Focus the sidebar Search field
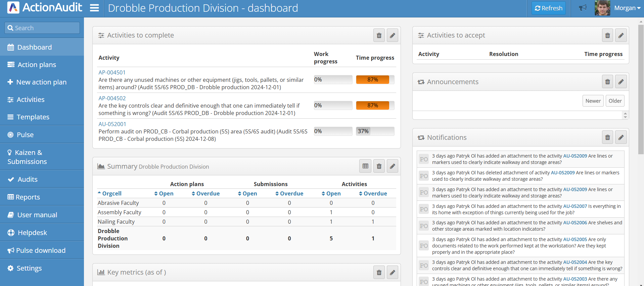 click(x=42, y=28)
